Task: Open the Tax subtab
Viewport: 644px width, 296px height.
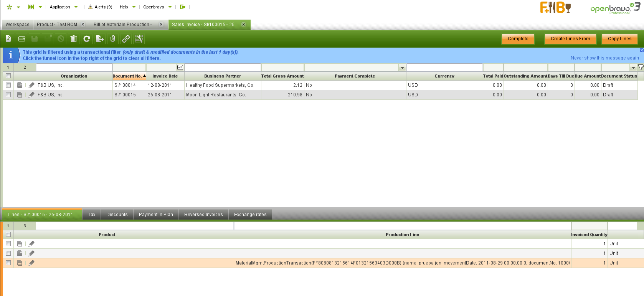Action: coord(91,215)
